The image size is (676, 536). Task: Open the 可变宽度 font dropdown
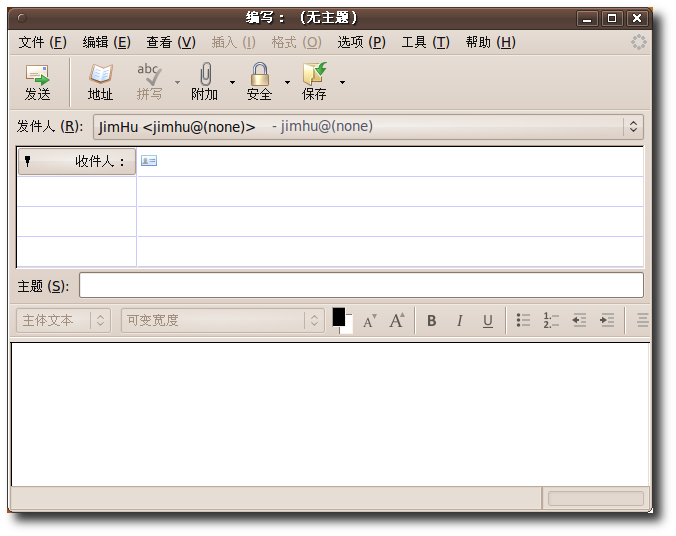pyautogui.click(x=222, y=320)
